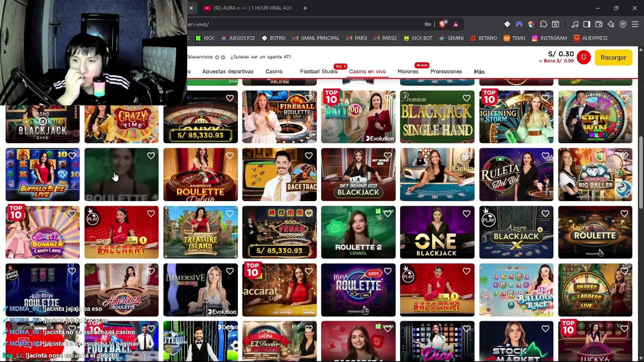Open the extensions puzzle-piece icon
The height and width of the screenshot is (362, 644).
(543, 24)
